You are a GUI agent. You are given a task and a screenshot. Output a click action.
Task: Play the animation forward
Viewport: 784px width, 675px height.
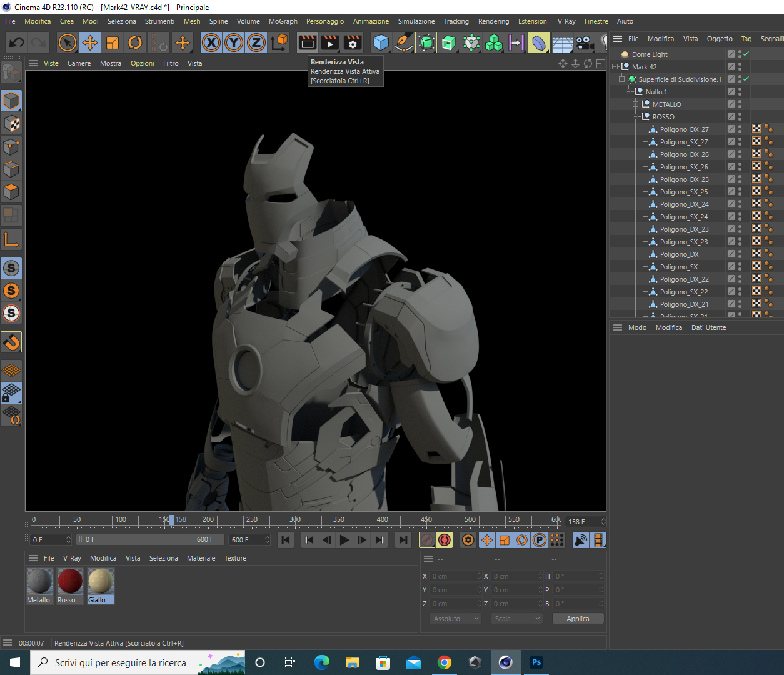point(344,540)
